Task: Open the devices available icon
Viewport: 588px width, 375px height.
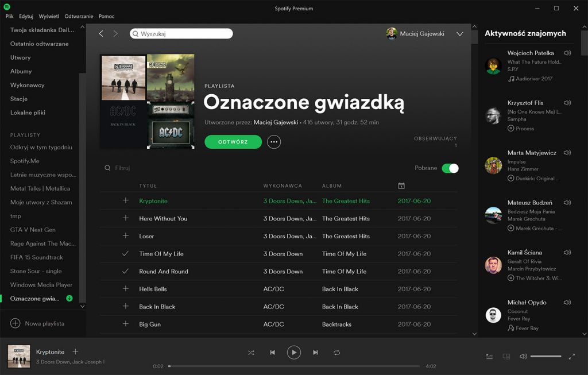Action: pyautogui.click(x=506, y=357)
